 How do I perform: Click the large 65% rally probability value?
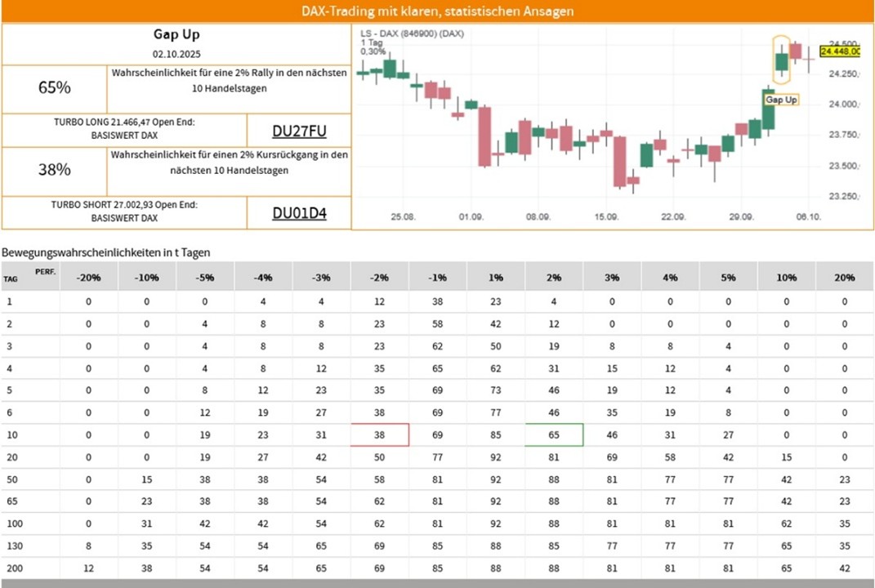[55, 88]
